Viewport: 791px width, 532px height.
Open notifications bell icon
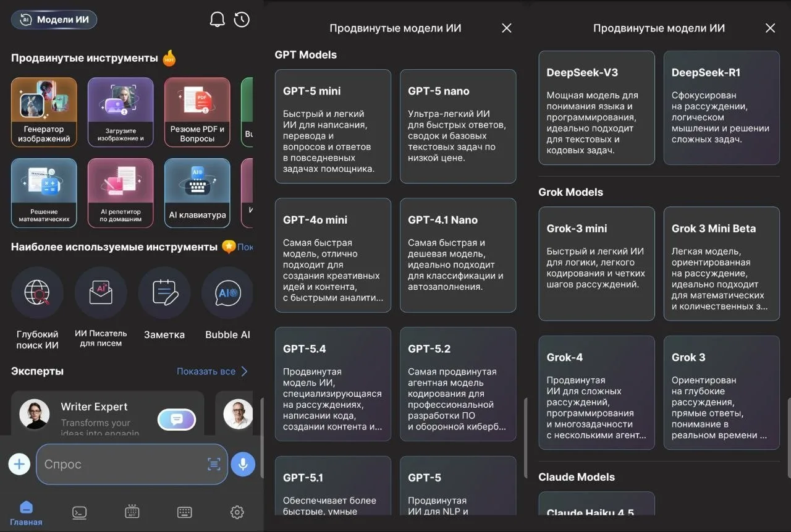tap(217, 20)
